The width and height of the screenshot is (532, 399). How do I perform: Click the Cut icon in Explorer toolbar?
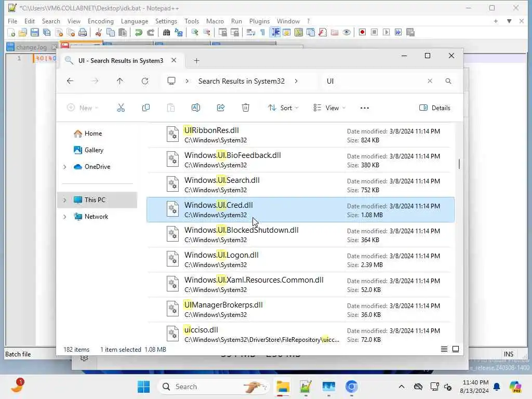121,108
